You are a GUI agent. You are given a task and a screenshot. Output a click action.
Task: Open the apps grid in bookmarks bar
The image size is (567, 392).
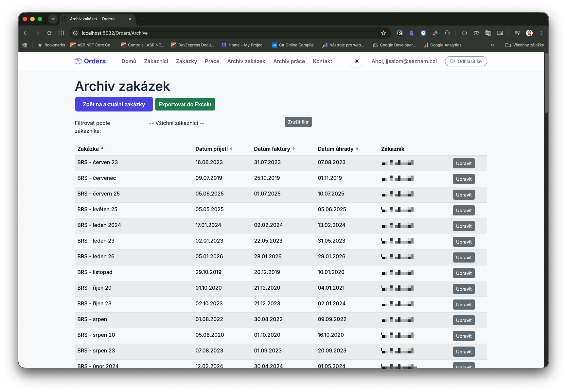pos(25,45)
